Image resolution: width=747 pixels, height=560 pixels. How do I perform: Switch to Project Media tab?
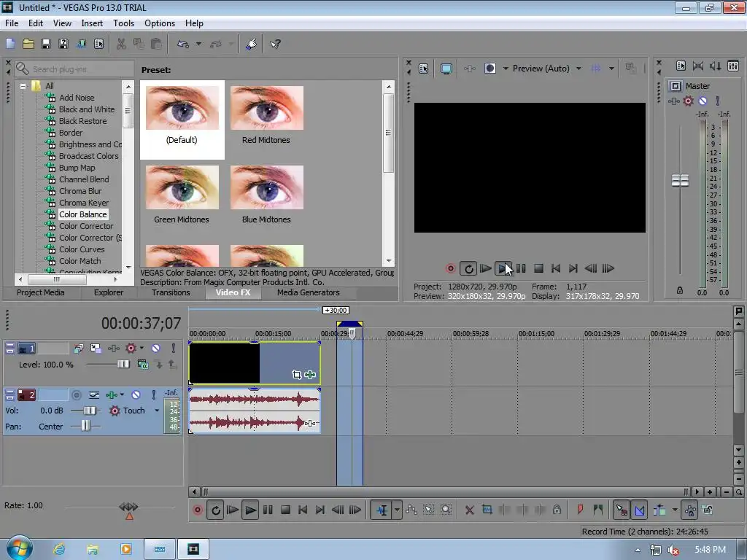point(41,292)
